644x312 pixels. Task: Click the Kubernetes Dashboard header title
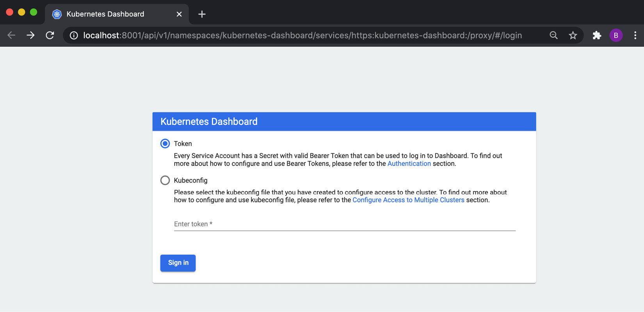pyautogui.click(x=209, y=121)
